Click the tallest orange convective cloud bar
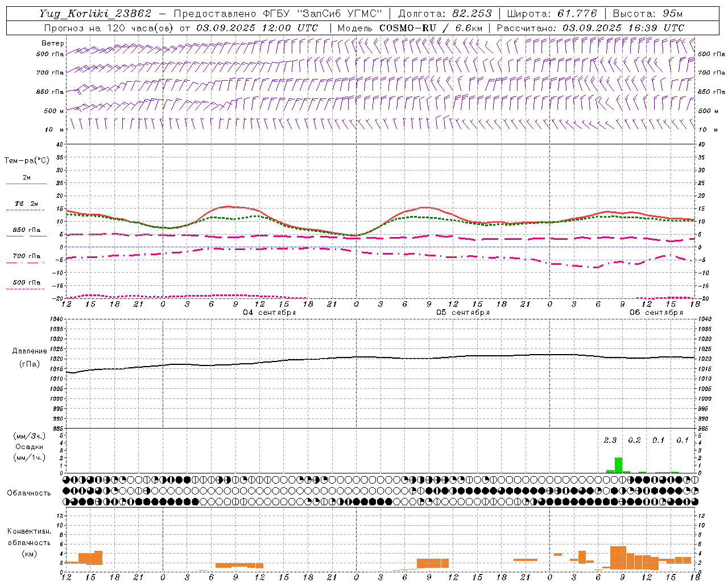This screenshot has width=728, height=582. [x=618, y=558]
